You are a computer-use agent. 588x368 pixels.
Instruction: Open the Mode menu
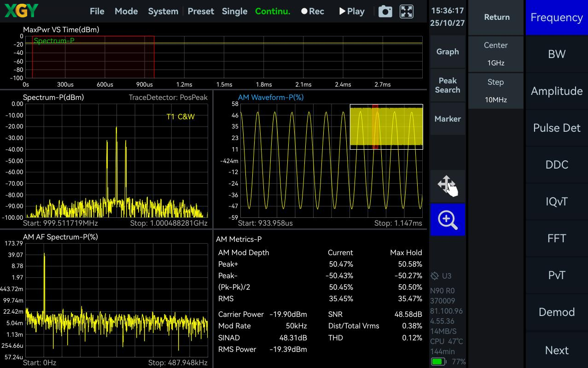(126, 12)
